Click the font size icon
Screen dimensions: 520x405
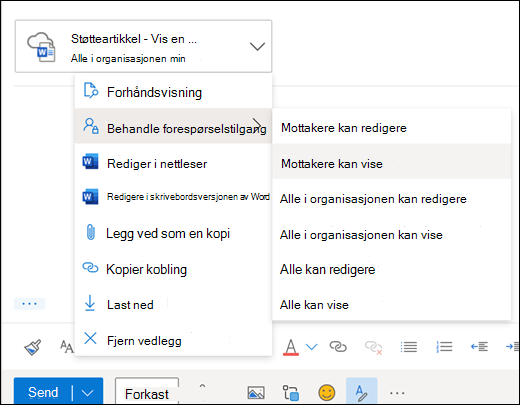tap(67, 347)
